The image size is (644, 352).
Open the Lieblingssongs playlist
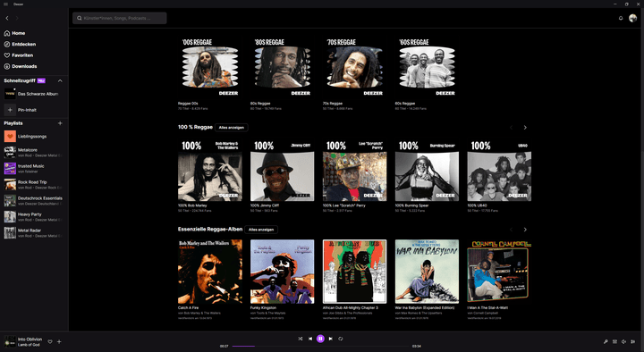tap(32, 136)
